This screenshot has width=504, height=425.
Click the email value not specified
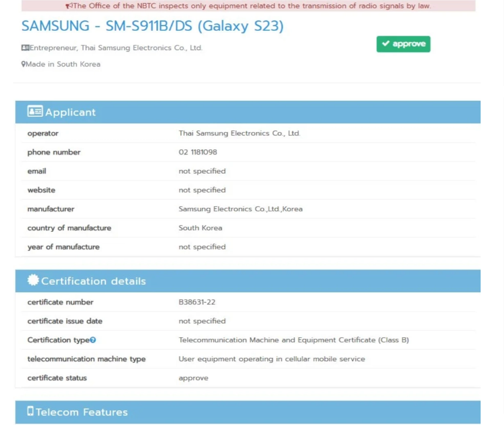pyautogui.click(x=202, y=171)
